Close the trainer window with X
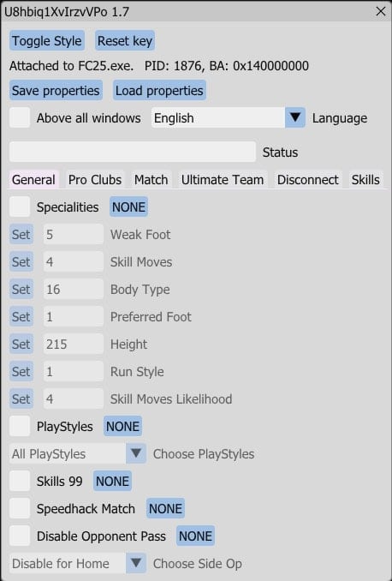Screen dimensions: 392x581 381,11
